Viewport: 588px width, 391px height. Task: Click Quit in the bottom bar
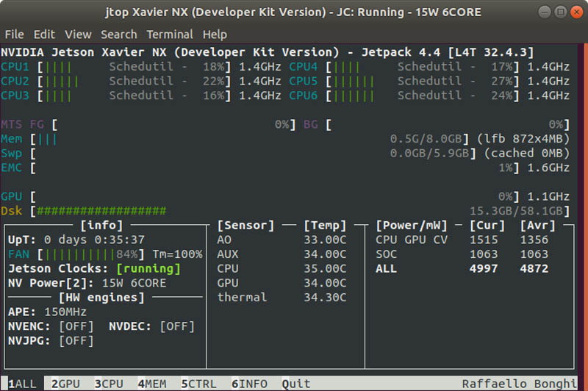coord(296,384)
